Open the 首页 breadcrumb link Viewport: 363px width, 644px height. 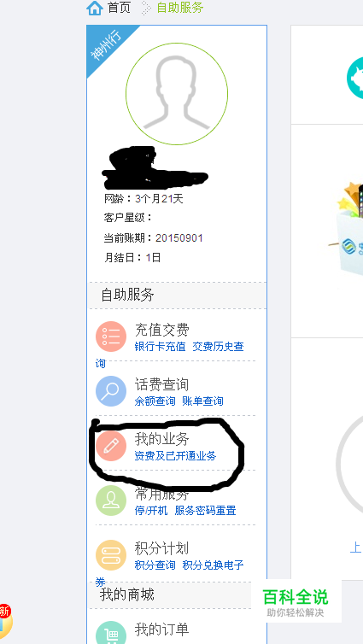pyautogui.click(x=119, y=8)
